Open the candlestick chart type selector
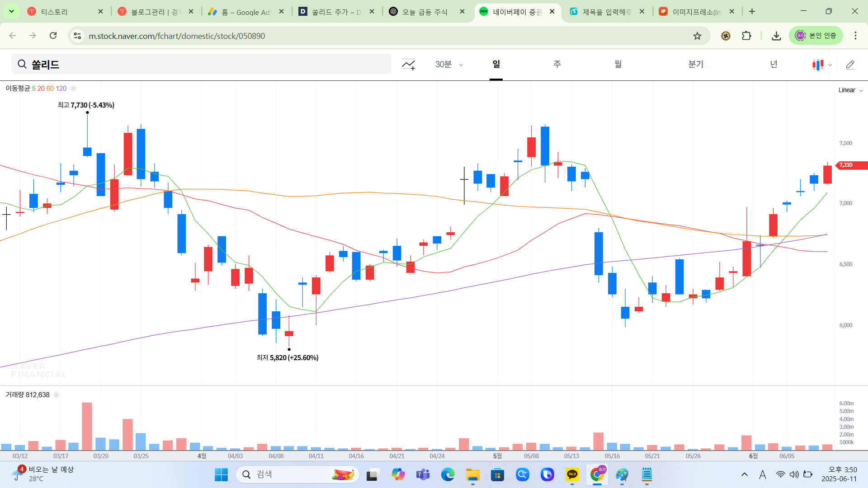Viewport: 868px width, 488px height. point(822,65)
